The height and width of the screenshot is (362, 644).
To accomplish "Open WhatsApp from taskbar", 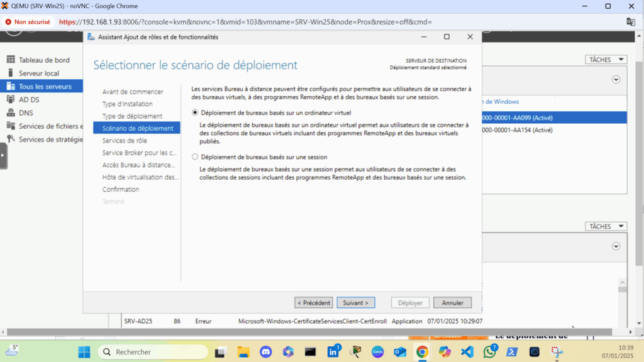I will click(489, 352).
